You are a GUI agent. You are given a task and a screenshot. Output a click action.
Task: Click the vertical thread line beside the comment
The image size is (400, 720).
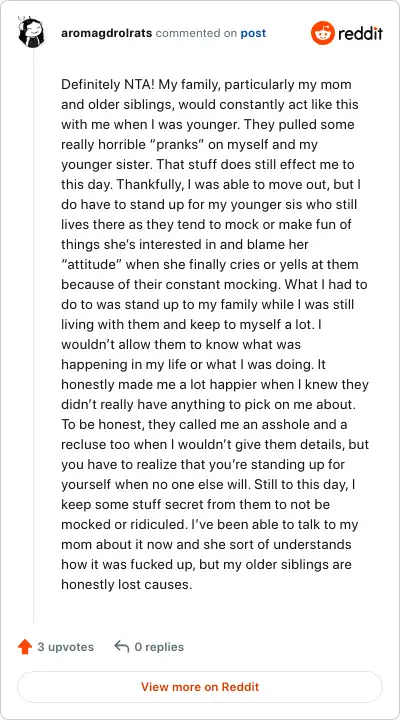click(33, 335)
